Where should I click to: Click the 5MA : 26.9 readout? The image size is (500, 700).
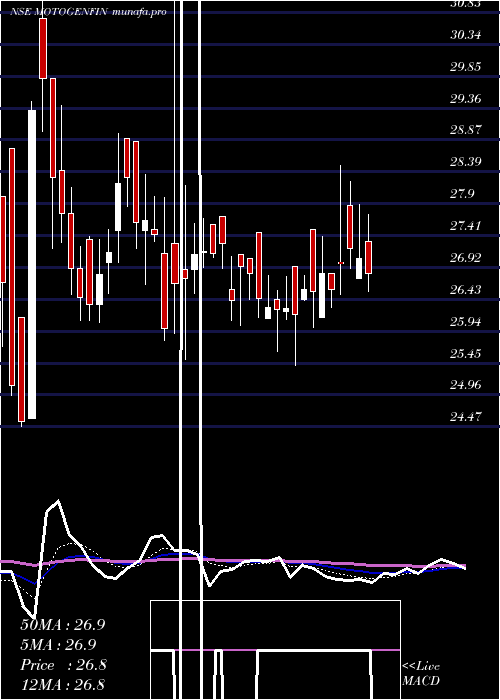58,645
